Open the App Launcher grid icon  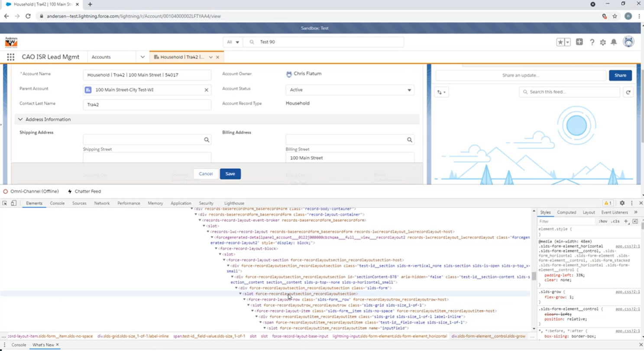(11, 57)
